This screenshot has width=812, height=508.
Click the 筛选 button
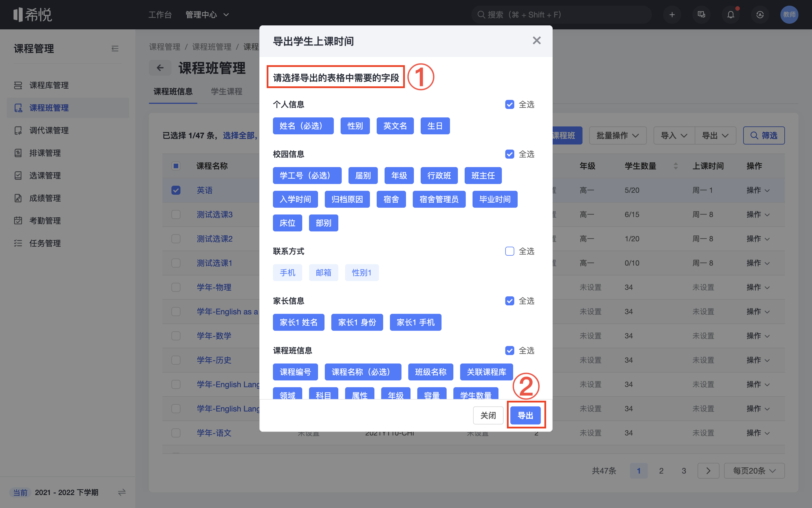click(x=764, y=135)
